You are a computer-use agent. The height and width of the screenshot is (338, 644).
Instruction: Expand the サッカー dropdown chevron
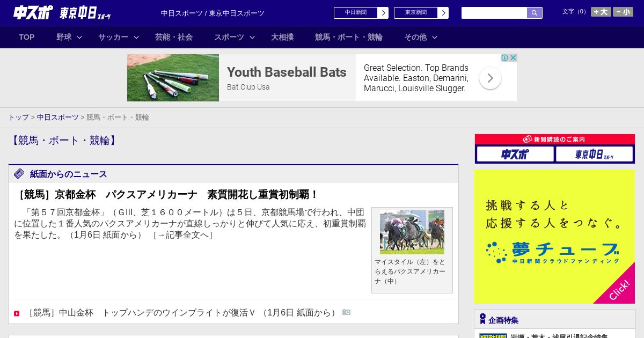point(136,37)
